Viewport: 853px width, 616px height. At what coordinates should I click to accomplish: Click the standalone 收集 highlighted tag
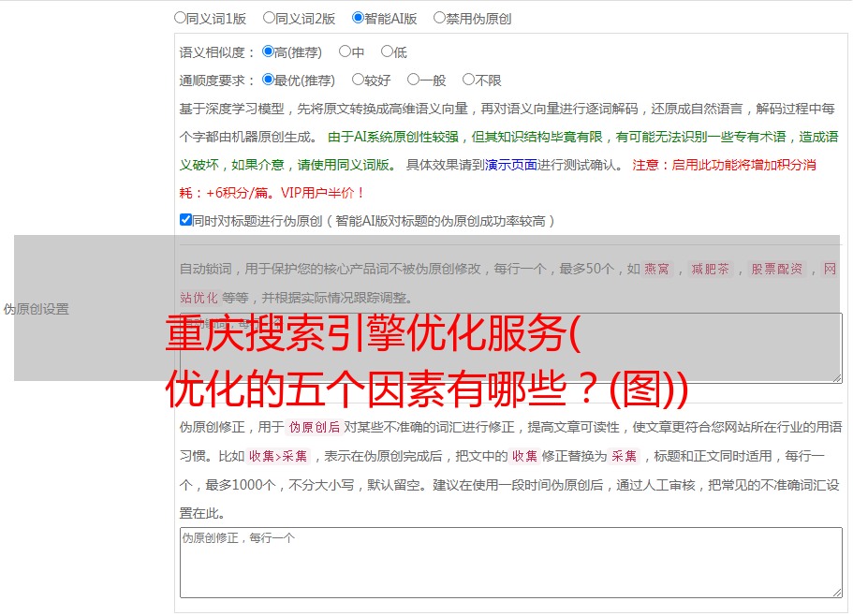pyautogui.click(x=524, y=456)
